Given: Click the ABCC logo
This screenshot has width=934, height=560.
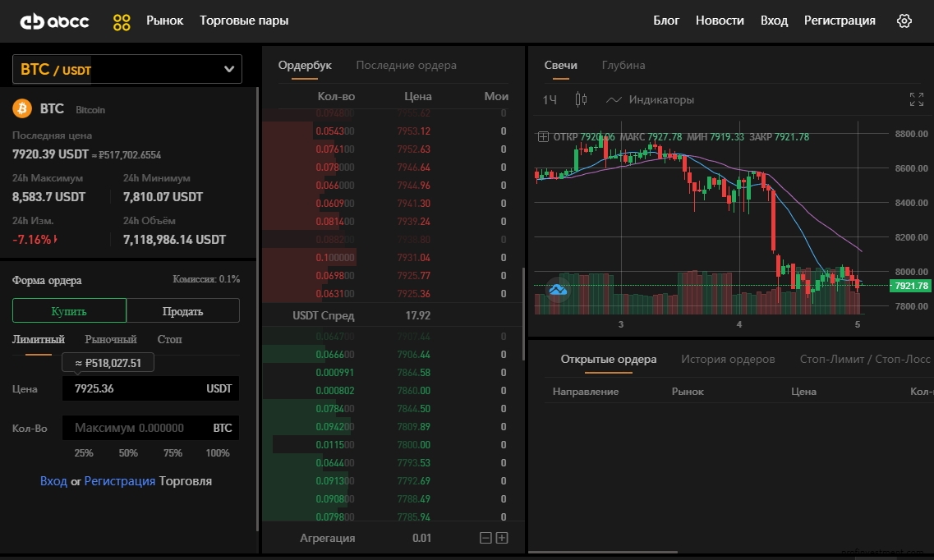Looking at the screenshot, I should tap(54, 21).
